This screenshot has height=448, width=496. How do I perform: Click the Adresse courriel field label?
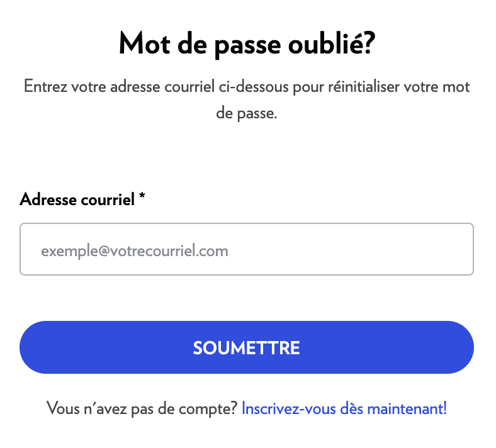tap(77, 200)
